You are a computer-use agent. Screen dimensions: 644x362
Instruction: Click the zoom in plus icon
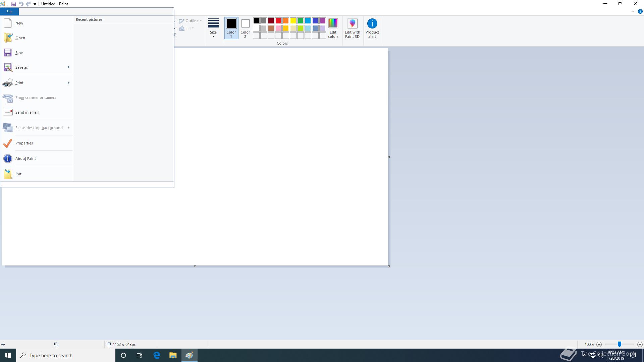640,344
